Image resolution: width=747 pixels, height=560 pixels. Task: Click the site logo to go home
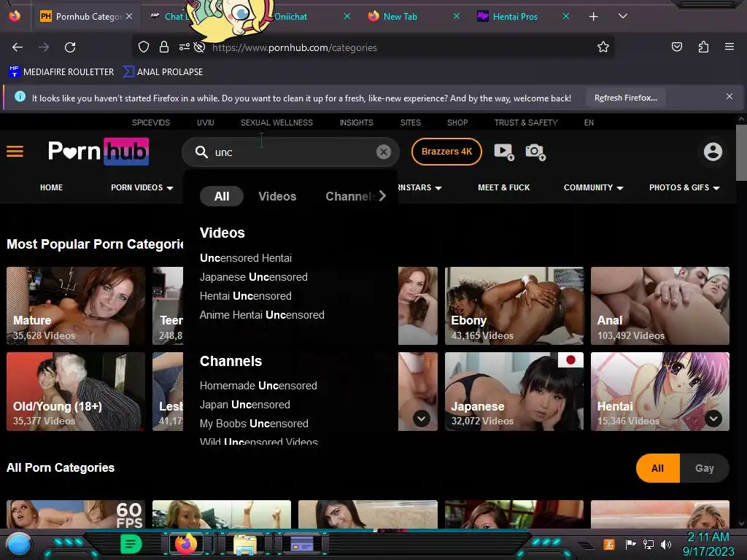pos(98,152)
